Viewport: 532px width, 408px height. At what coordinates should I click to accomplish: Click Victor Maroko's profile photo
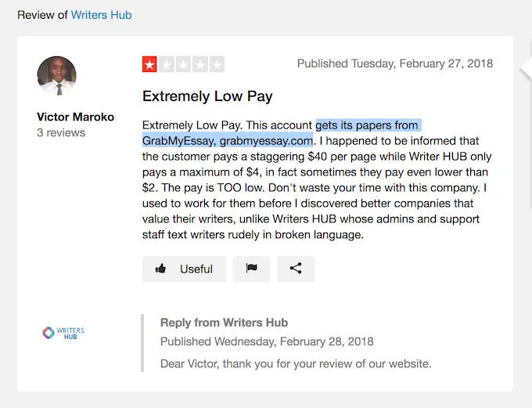[x=57, y=76]
